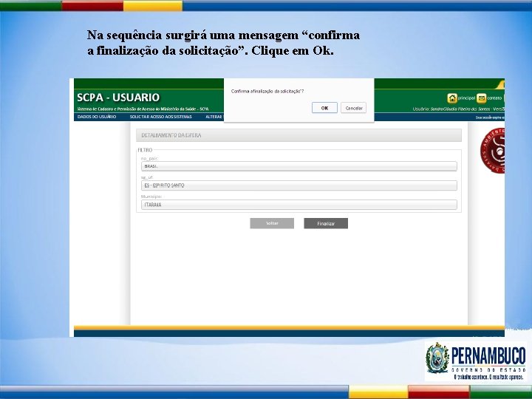Click the red circular seal logo
Screen dimensions: 532x399
point(492,151)
